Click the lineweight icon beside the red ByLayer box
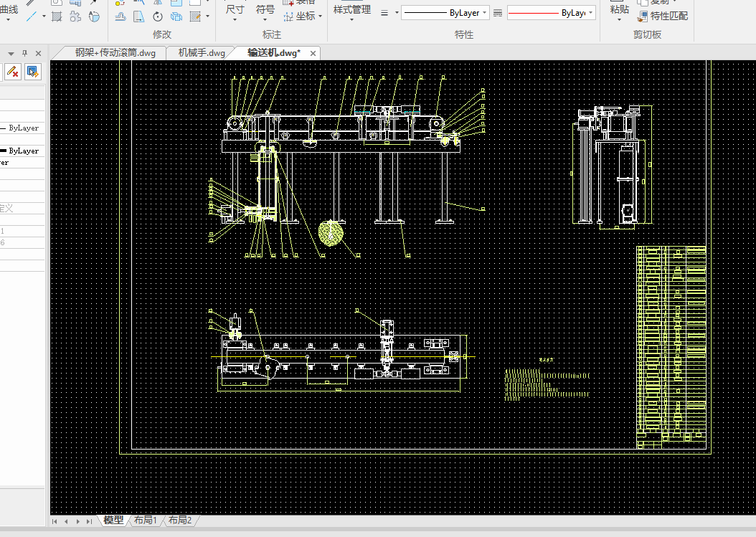This screenshot has height=537, width=756. tap(498, 13)
